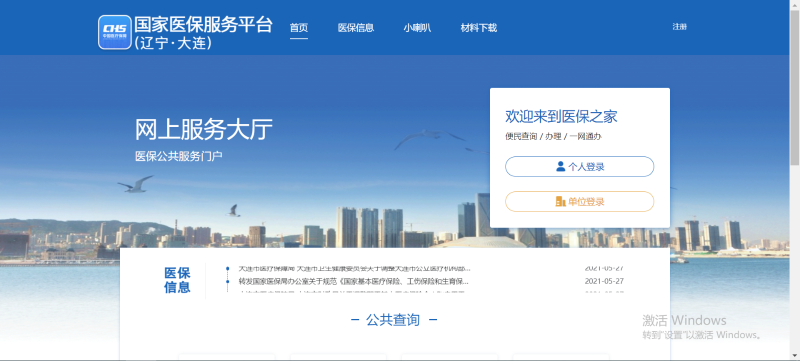Image resolution: width=800 pixels, height=361 pixels.
Task: Click the 国家医保服务平台 site title
Action: coord(203,24)
